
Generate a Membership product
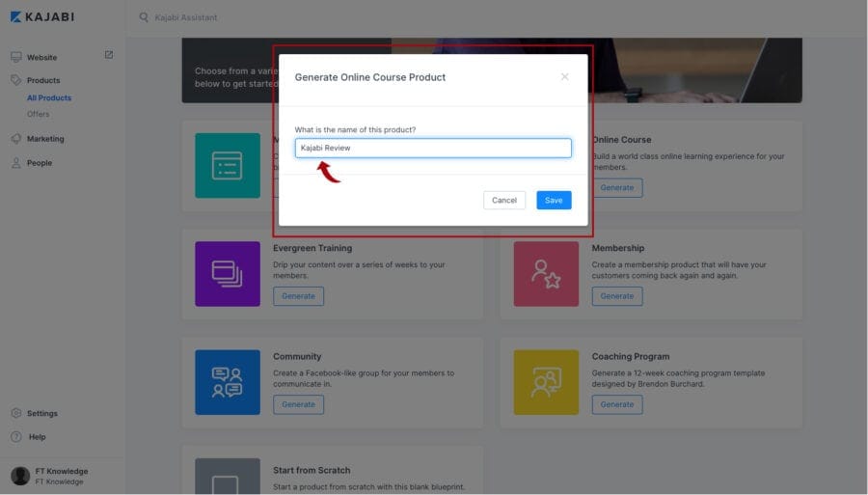(617, 296)
